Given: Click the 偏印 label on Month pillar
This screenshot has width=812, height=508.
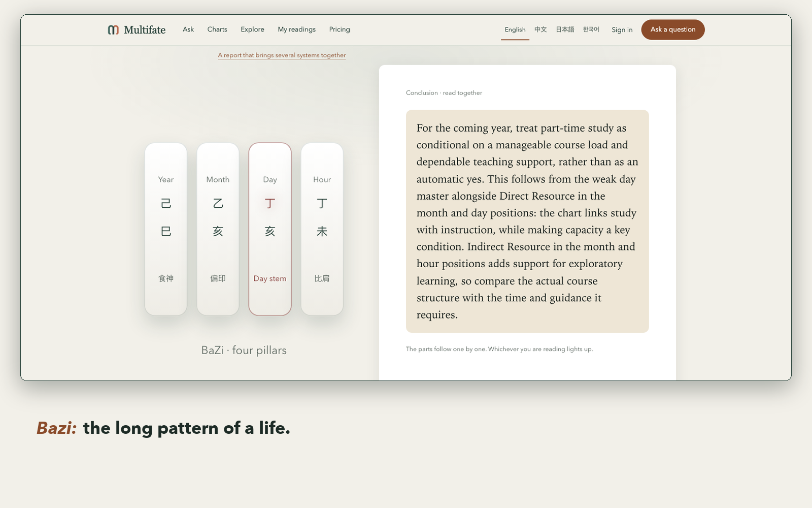Looking at the screenshot, I should (x=218, y=278).
